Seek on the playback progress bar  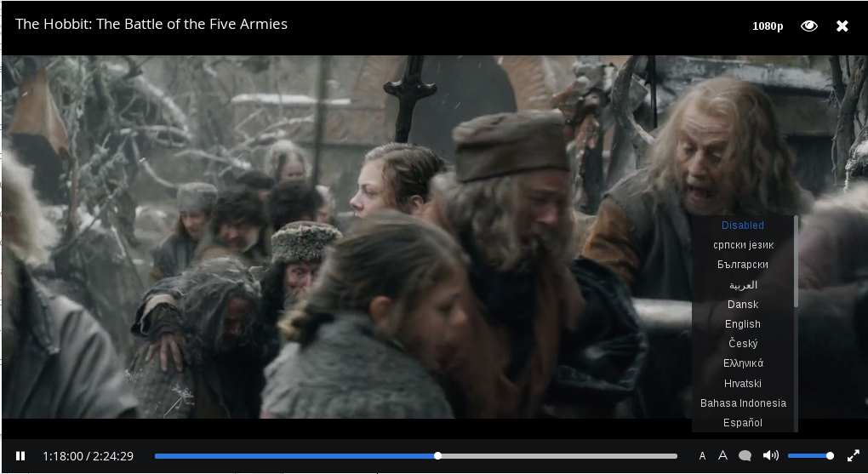[x=416, y=456]
